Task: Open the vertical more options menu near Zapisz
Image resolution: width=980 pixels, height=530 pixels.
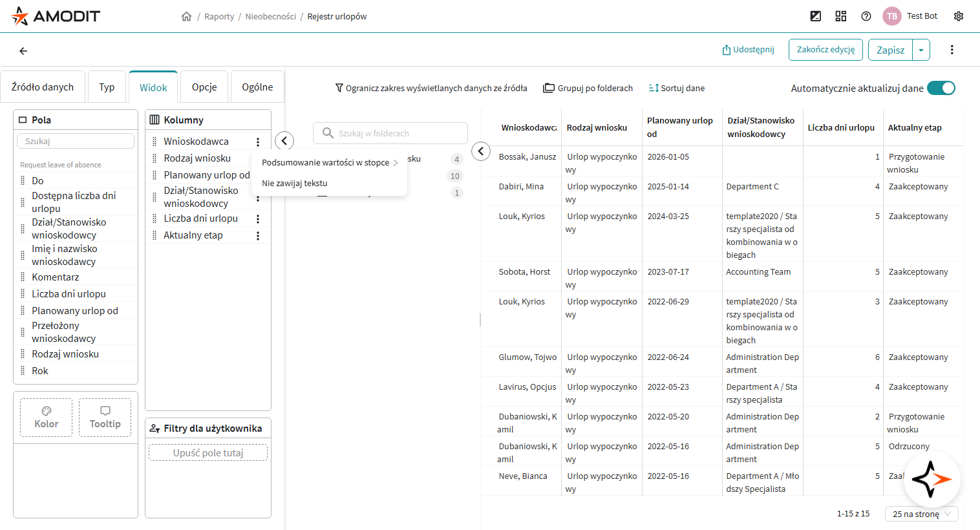Action: click(x=952, y=50)
